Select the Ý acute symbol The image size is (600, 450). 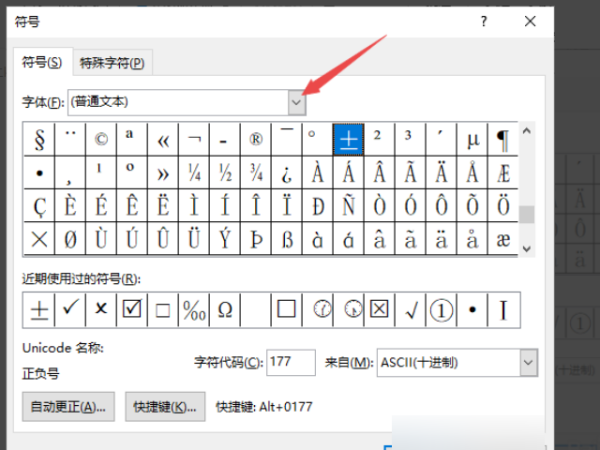coord(225,239)
